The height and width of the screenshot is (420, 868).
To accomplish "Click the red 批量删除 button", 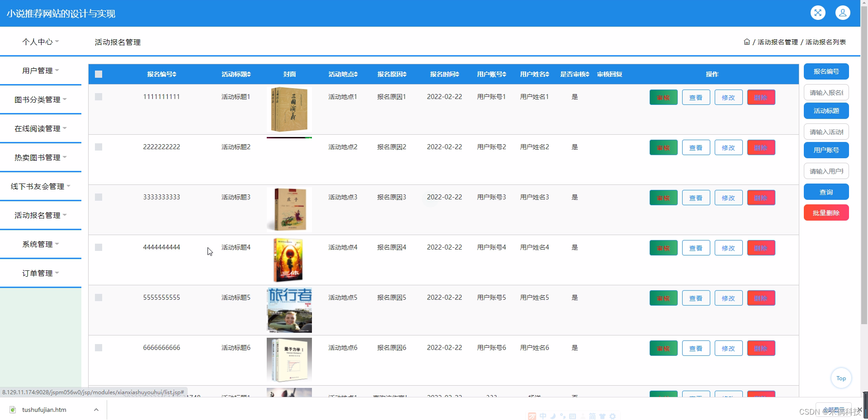I will point(826,212).
